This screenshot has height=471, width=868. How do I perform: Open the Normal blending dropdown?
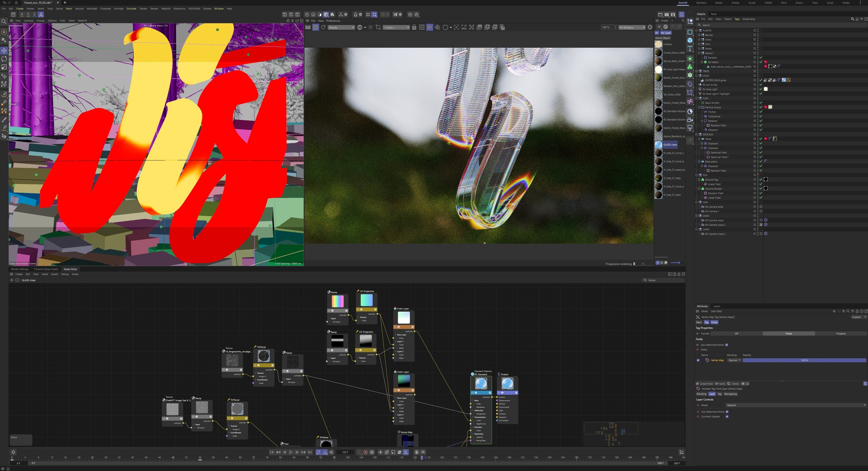[734, 360]
